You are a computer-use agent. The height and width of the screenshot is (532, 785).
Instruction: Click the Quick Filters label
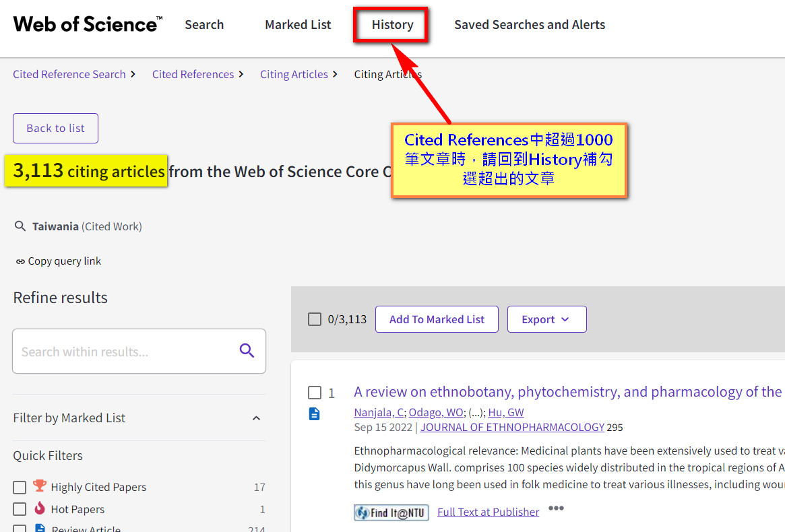pos(48,455)
